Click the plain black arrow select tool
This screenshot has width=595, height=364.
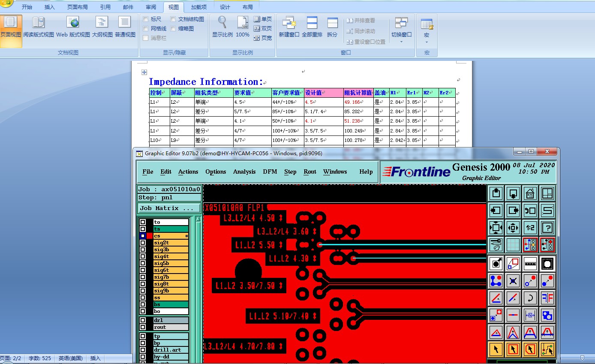coord(496,349)
